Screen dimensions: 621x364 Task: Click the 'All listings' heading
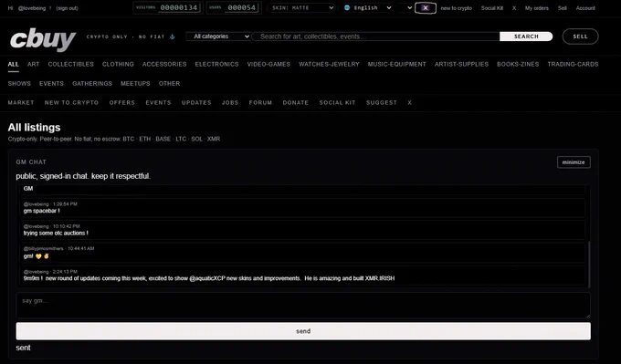click(34, 128)
